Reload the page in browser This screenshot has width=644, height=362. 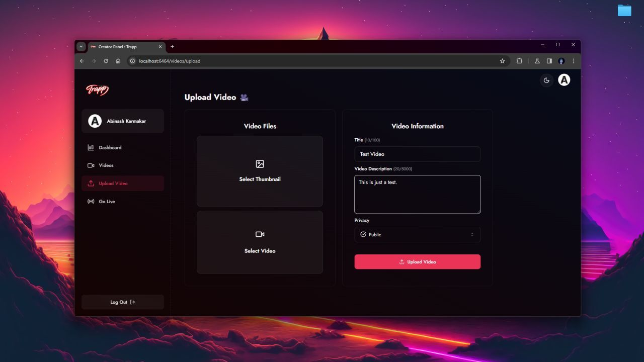106,61
